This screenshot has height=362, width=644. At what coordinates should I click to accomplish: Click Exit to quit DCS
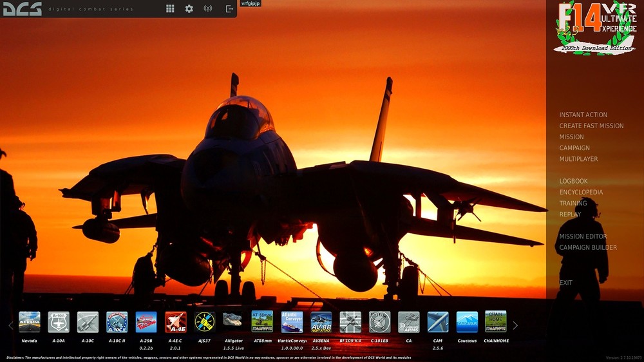click(565, 283)
